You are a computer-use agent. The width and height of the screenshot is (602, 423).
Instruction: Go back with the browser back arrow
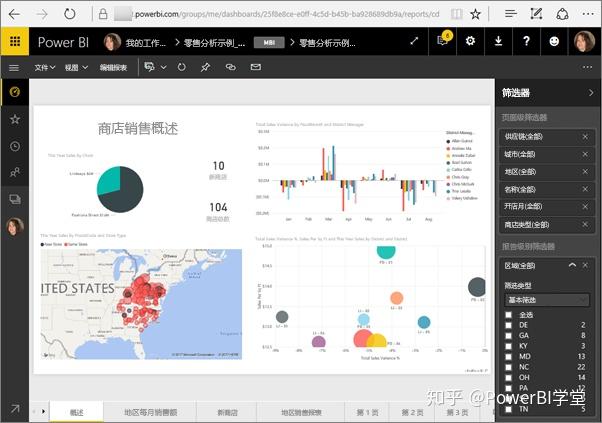point(14,14)
